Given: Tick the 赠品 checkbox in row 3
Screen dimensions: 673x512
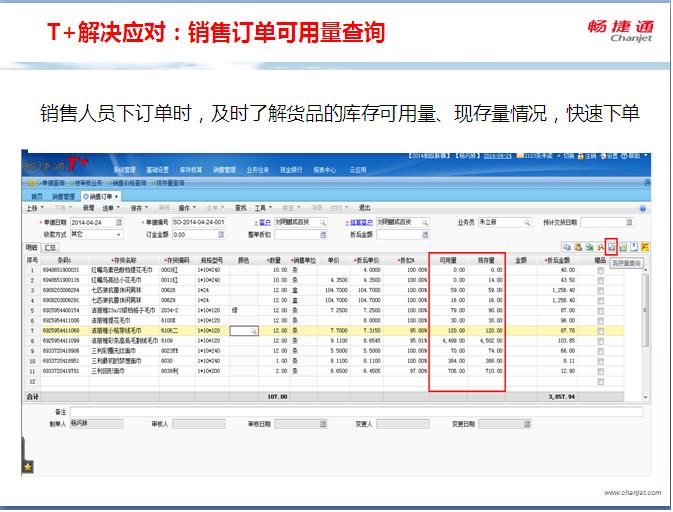Looking at the screenshot, I should coord(600,291).
